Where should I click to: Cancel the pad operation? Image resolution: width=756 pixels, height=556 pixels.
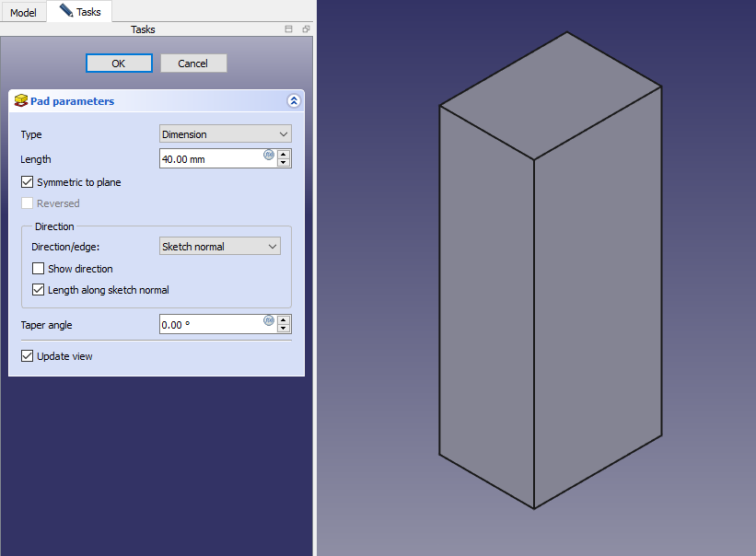193,64
